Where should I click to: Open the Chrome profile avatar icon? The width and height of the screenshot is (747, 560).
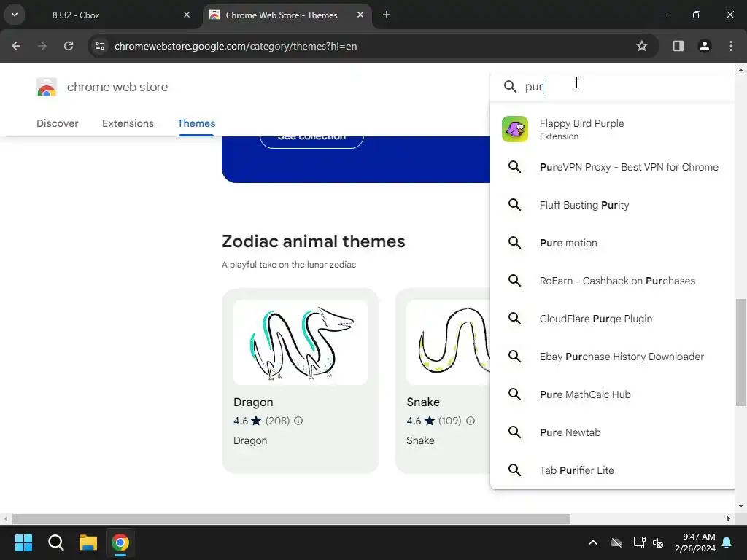click(705, 46)
